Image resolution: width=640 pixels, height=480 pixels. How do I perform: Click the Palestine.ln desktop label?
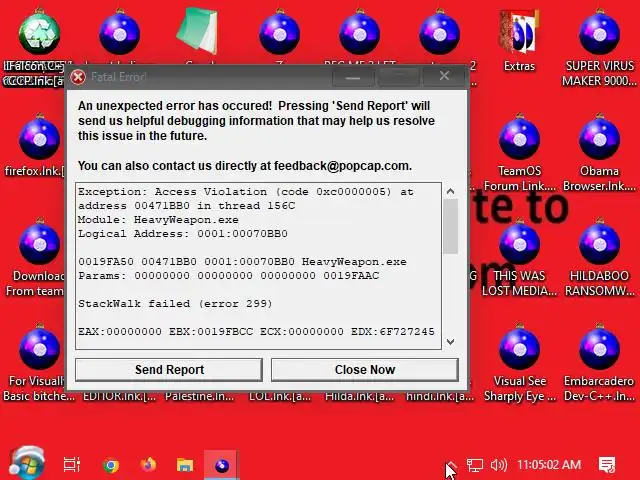pos(200,396)
